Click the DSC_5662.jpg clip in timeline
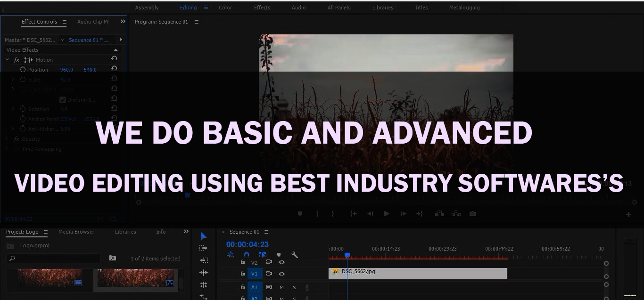This screenshot has height=300, width=644. click(418, 274)
